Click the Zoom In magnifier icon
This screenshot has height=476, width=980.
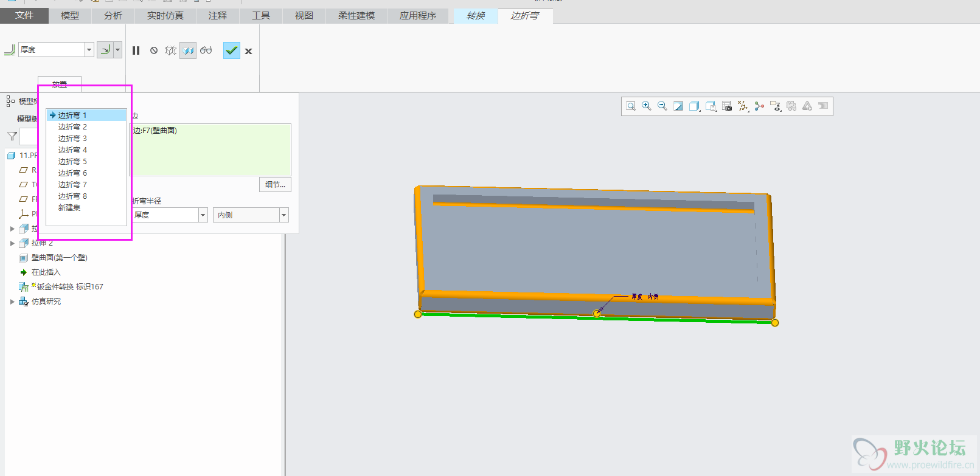click(647, 106)
